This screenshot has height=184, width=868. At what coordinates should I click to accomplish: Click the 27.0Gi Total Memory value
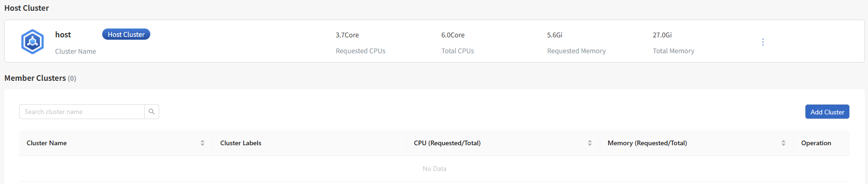pyautogui.click(x=662, y=35)
